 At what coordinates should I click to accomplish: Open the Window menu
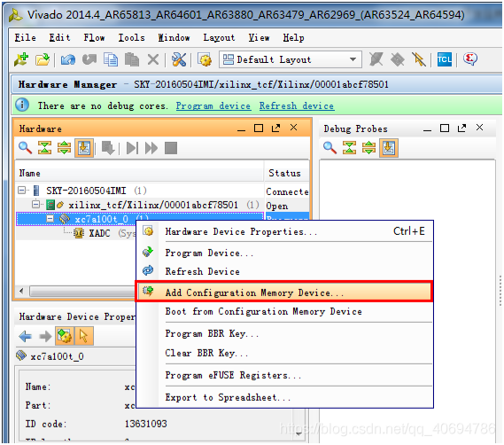174,37
